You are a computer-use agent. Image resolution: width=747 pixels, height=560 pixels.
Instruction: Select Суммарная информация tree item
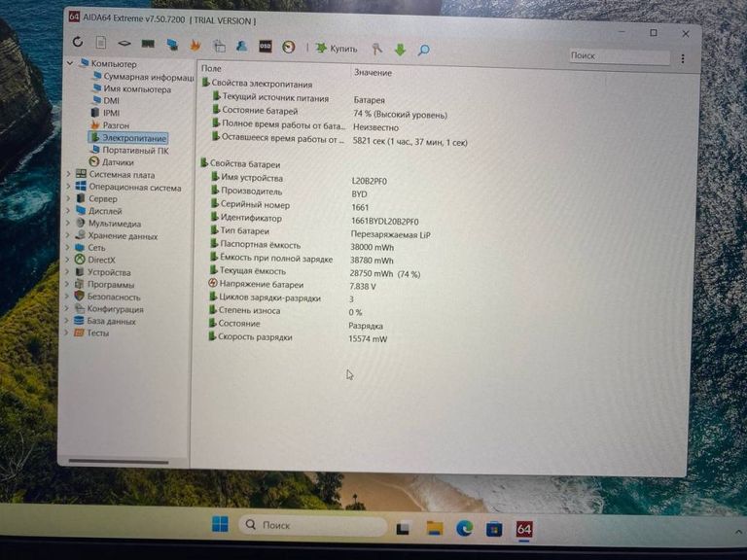click(147, 77)
